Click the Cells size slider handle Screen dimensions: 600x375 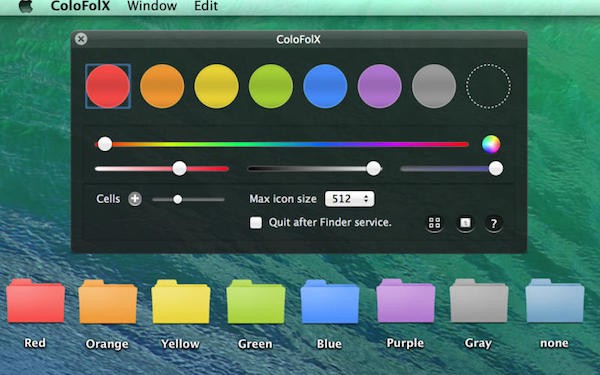(x=177, y=199)
